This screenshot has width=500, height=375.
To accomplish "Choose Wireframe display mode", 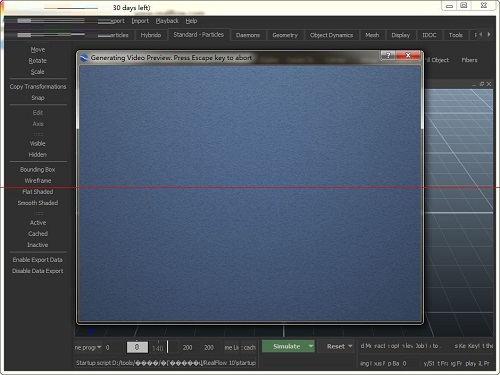I will 38,181.
